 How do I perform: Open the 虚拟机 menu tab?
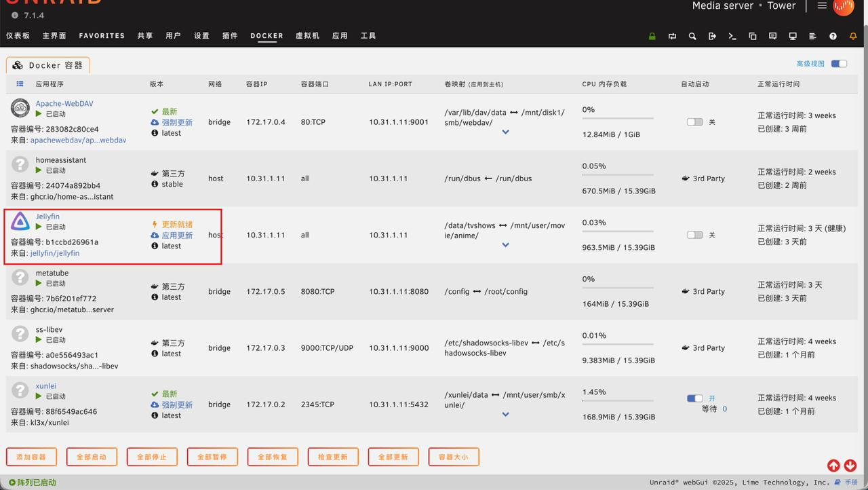point(307,36)
